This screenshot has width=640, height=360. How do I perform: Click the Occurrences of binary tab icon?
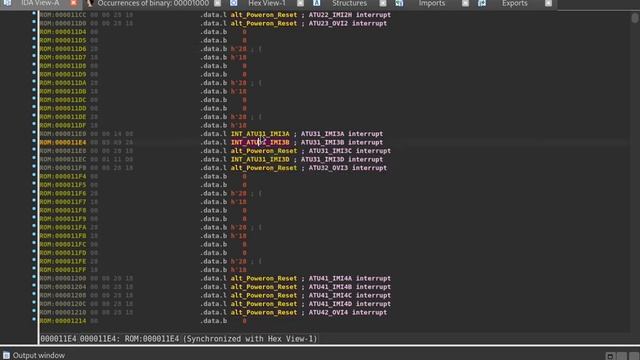90,3
